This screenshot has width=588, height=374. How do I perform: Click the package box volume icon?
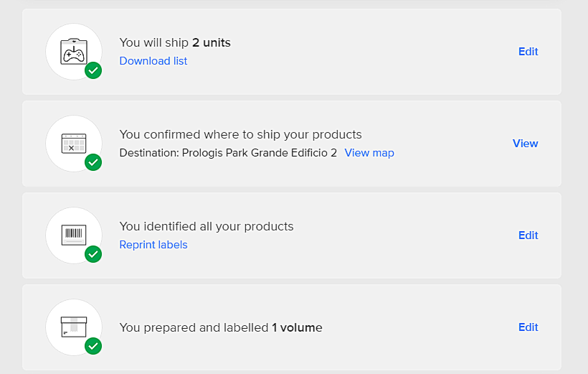point(73,327)
